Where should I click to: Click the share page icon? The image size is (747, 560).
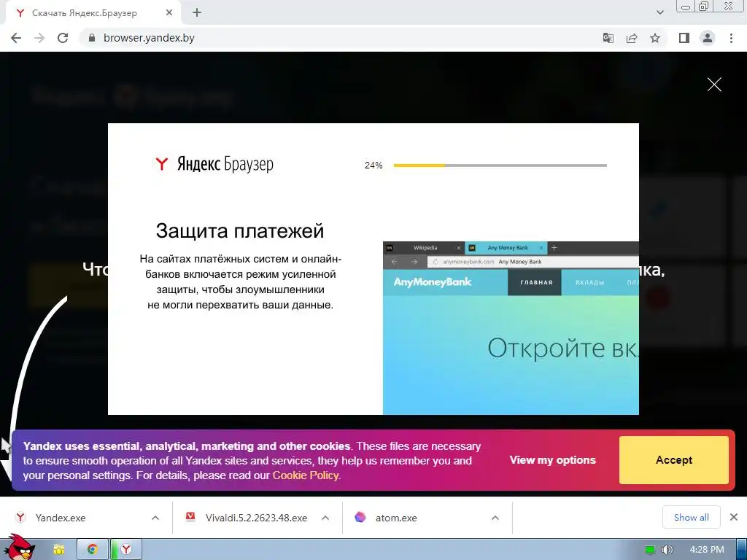[632, 38]
